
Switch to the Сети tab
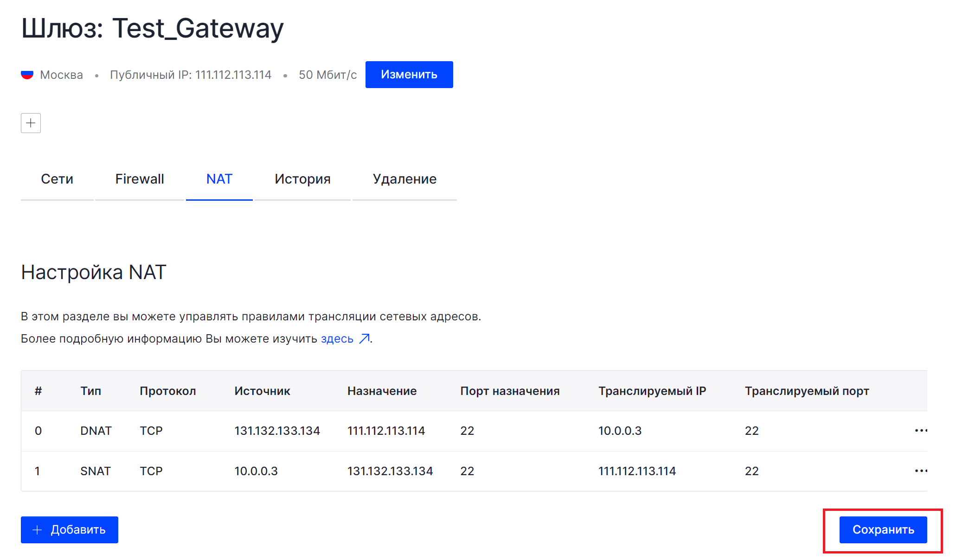point(57,179)
